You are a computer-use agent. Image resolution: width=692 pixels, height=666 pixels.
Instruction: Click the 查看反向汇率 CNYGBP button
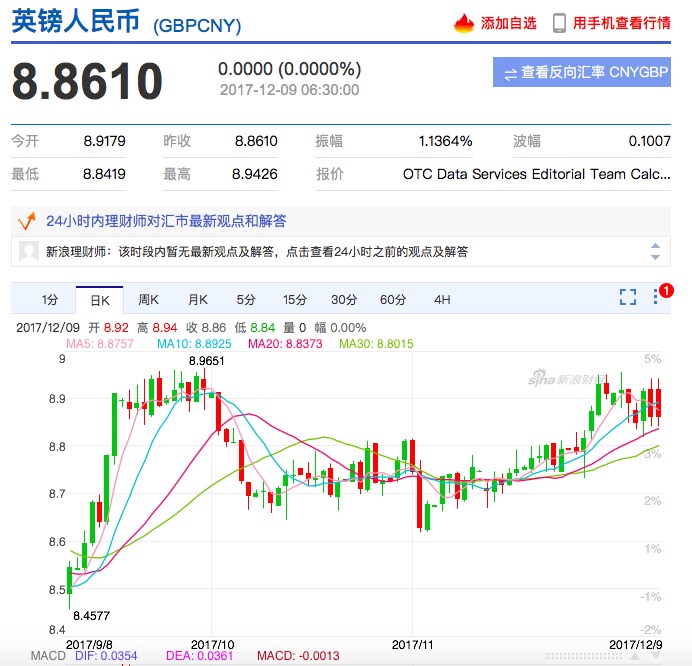pyautogui.click(x=581, y=73)
